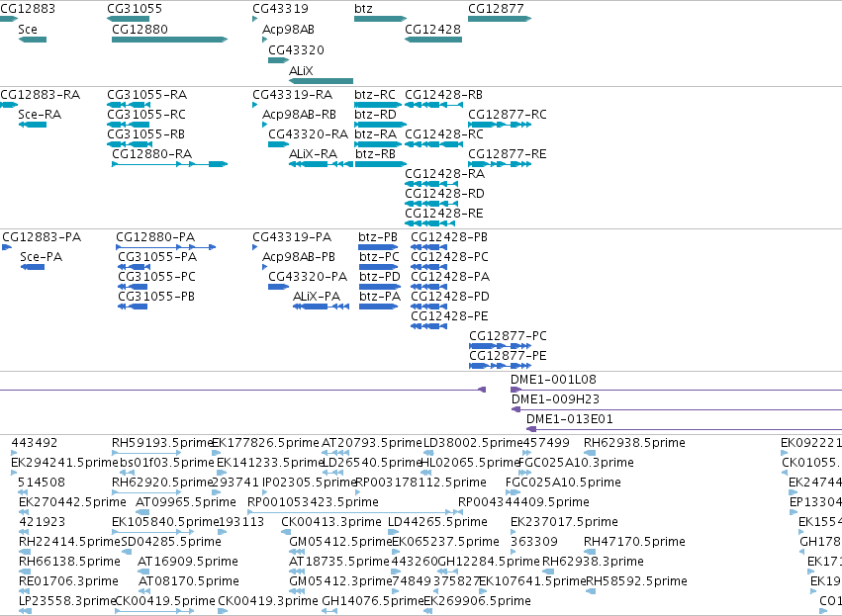This screenshot has height=616, width=842.
Task: Click the CG31055 gene label
Action: click(135, 9)
